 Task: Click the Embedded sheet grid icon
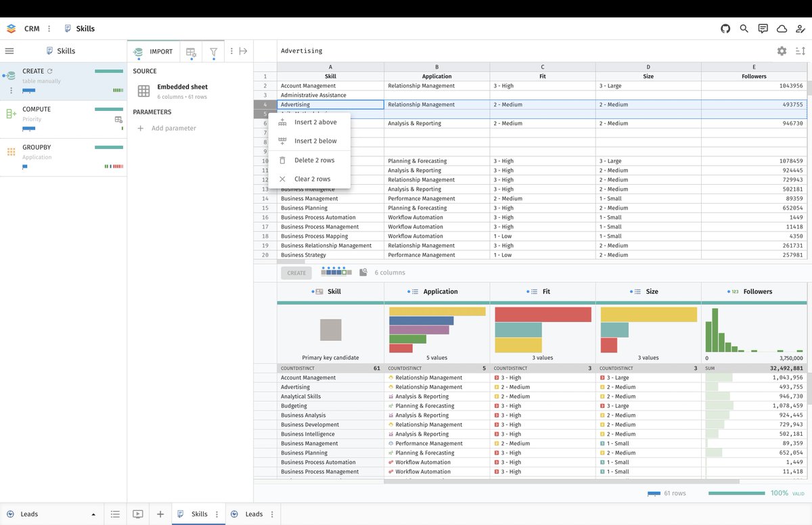click(x=143, y=91)
